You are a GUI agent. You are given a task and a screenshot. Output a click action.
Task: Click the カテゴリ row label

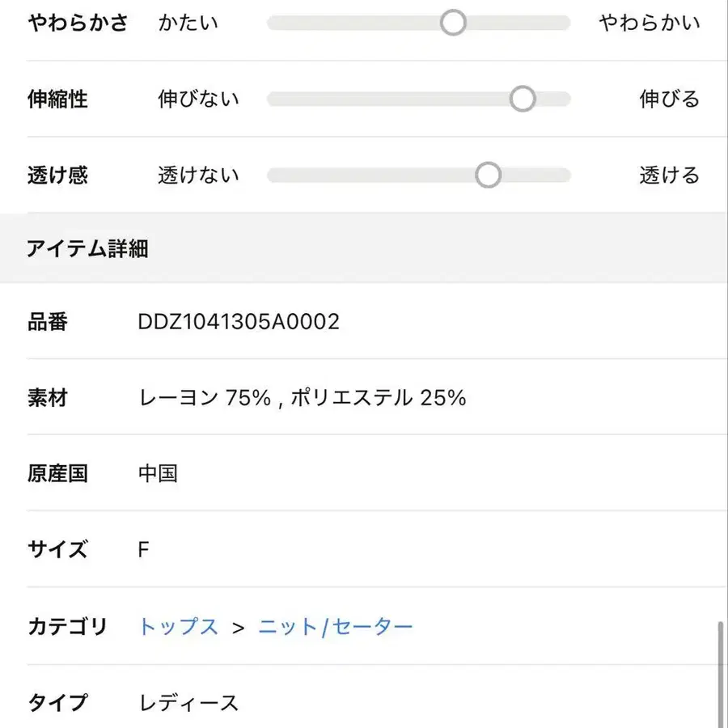coord(68,626)
